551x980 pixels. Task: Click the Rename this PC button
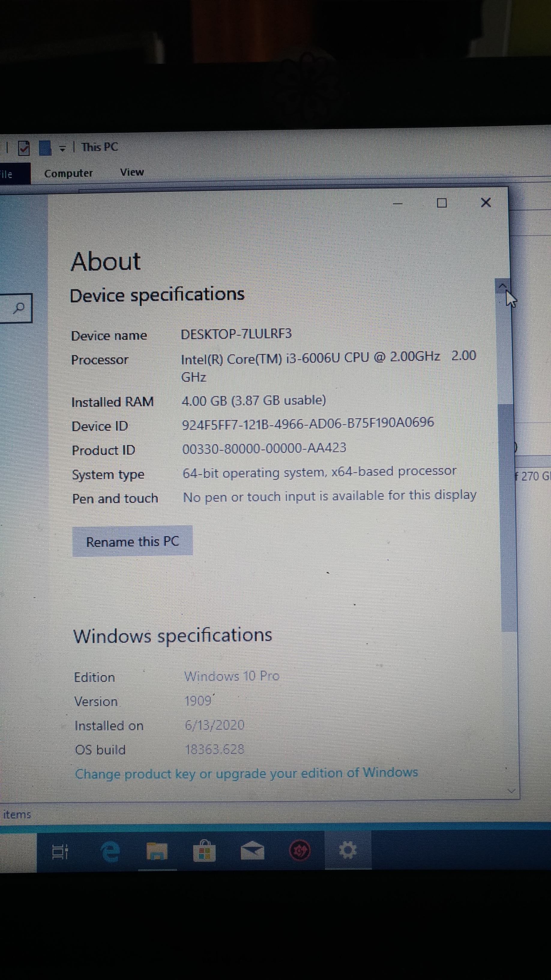[x=132, y=541]
